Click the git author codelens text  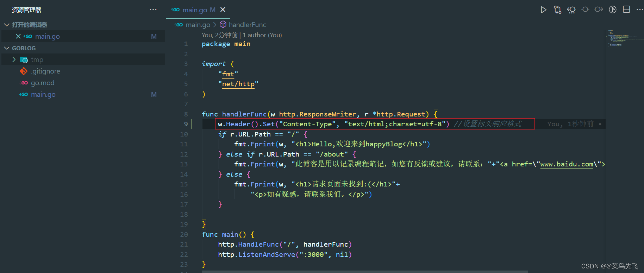point(242,35)
